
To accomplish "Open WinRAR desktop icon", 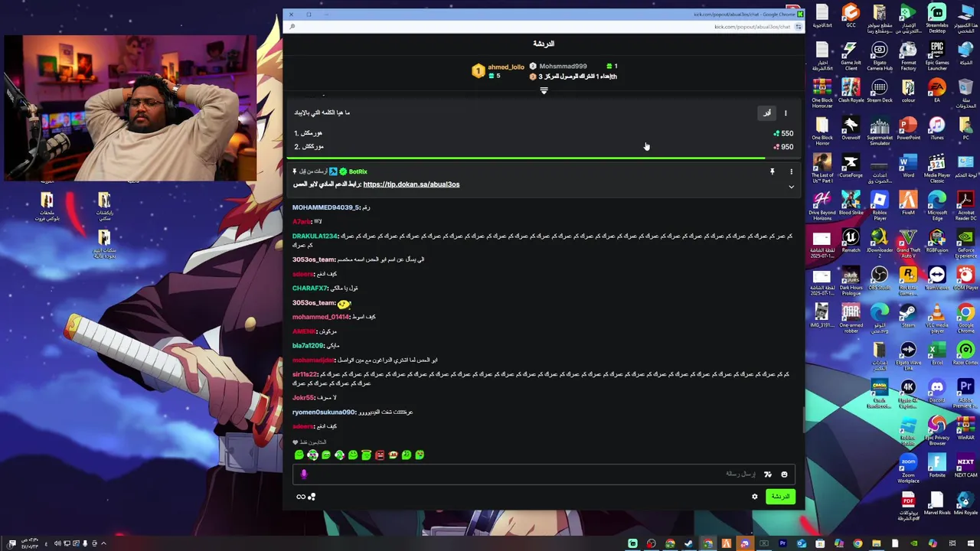I will 965,429.
